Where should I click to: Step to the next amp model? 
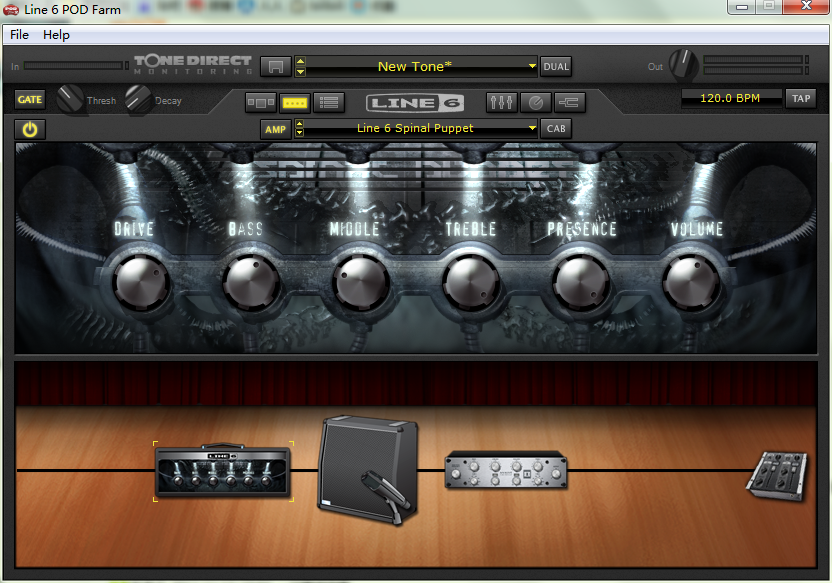(299, 133)
